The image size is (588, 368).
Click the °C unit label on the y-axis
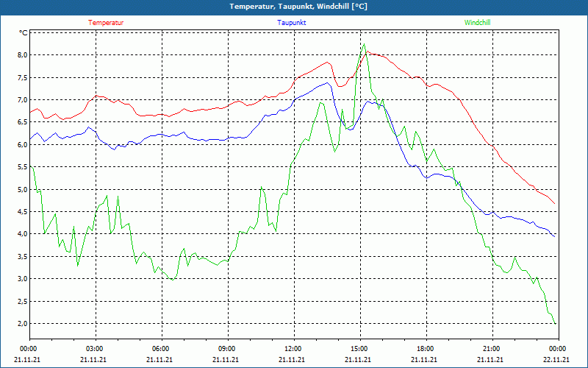pos(24,33)
